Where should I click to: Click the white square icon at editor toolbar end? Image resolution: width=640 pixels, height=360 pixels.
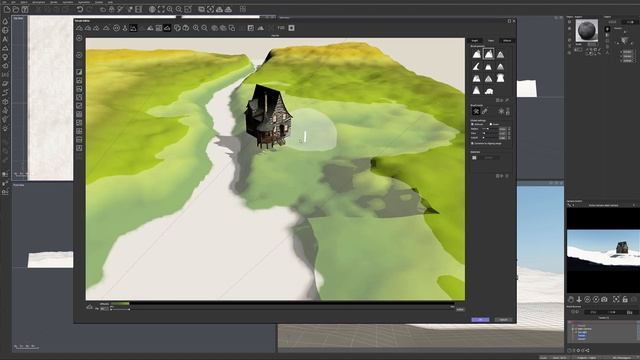tap(291, 28)
